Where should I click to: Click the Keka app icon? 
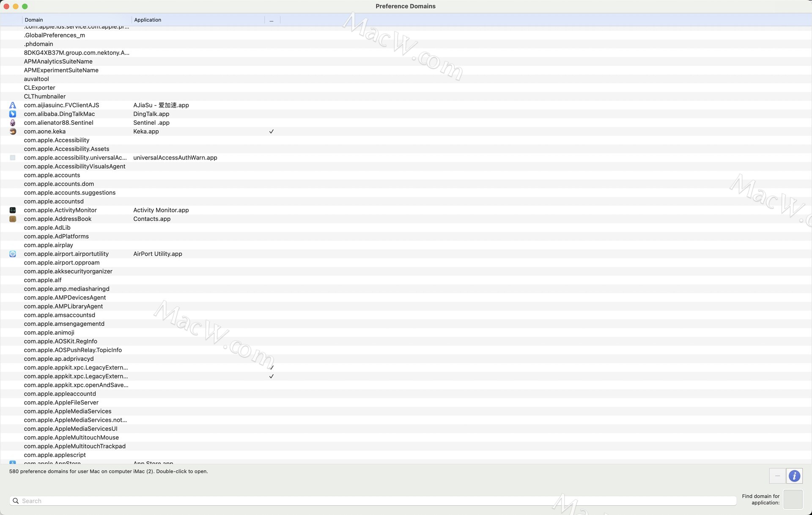point(13,132)
